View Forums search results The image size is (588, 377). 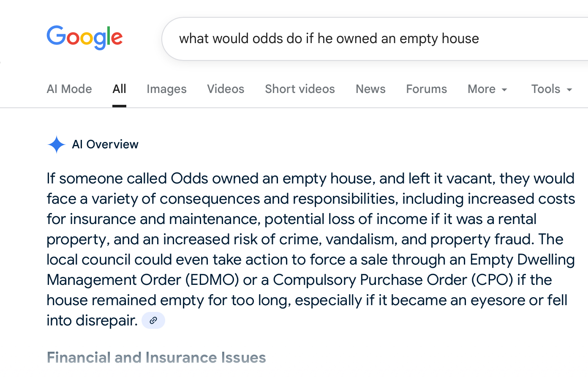(426, 89)
